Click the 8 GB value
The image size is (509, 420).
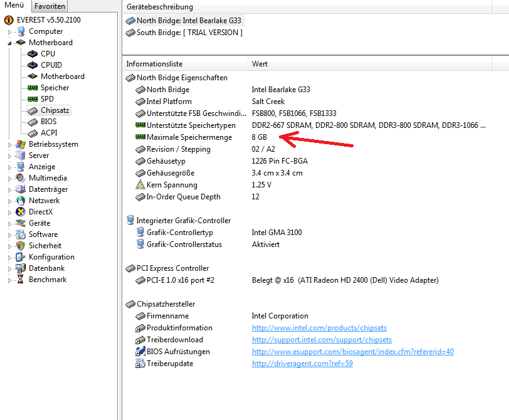click(259, 137)
